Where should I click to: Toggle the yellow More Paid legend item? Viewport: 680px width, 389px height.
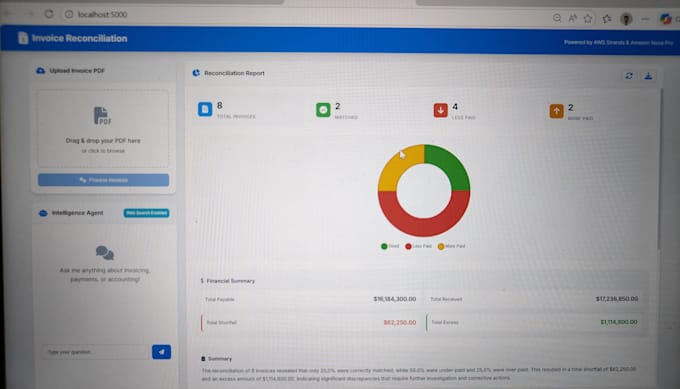tap(451, 246)
